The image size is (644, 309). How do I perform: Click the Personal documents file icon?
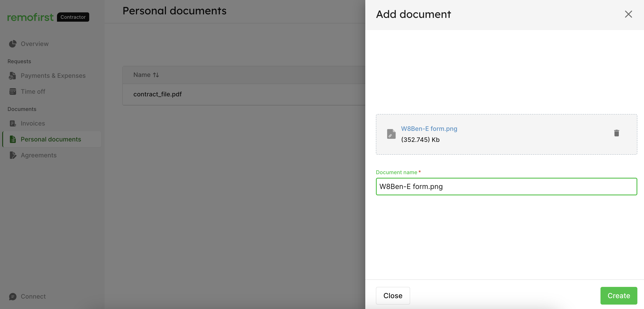click(13, 139)
